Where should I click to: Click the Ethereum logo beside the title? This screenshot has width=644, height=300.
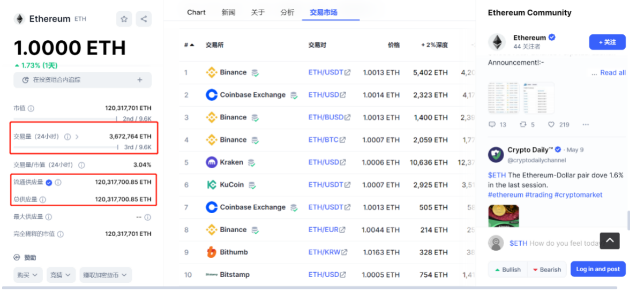click(x=19, y=19)
